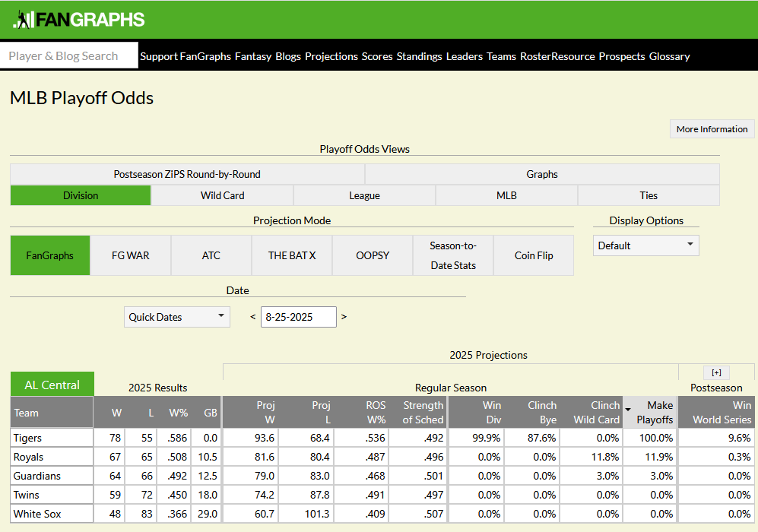Screen dimensions: 758x532
Task: Switch to the League view tab
Action: 364,195
